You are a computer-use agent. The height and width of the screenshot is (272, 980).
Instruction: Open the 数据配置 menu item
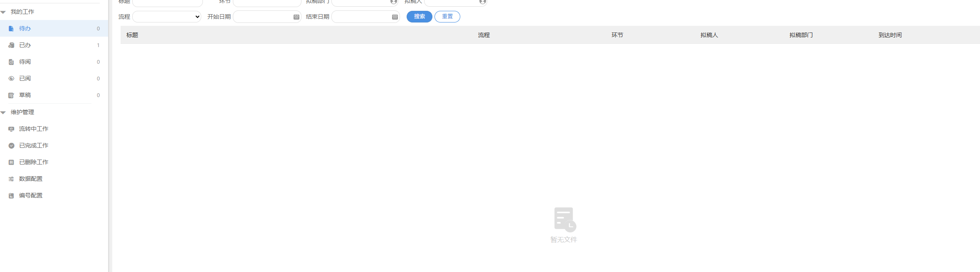(x=54, y=179)
